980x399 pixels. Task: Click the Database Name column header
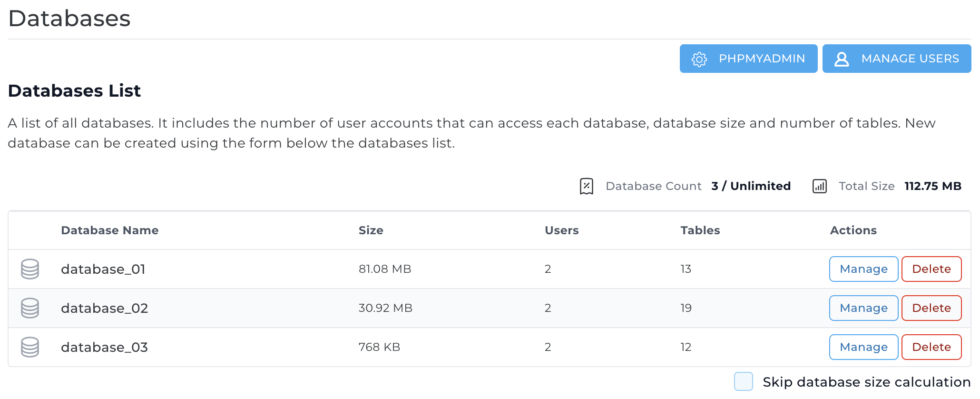(109, 230)
